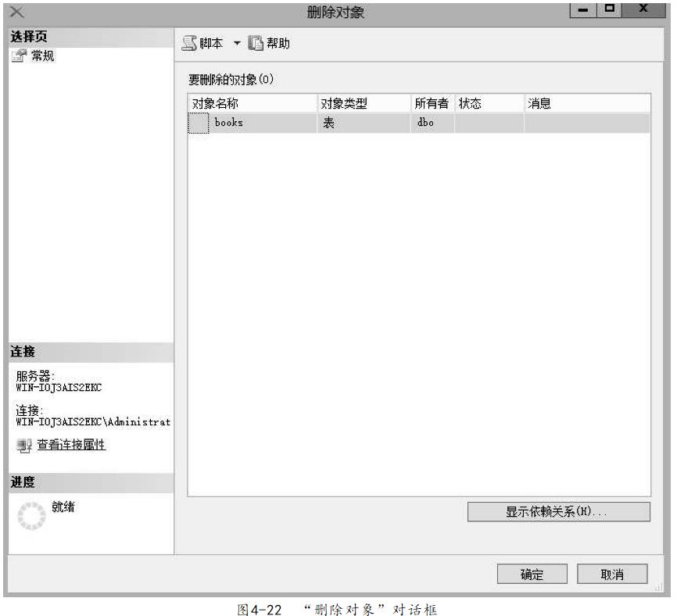Sort by the 对象名称 column header
The image size is (677, 616).
(252, 103)
